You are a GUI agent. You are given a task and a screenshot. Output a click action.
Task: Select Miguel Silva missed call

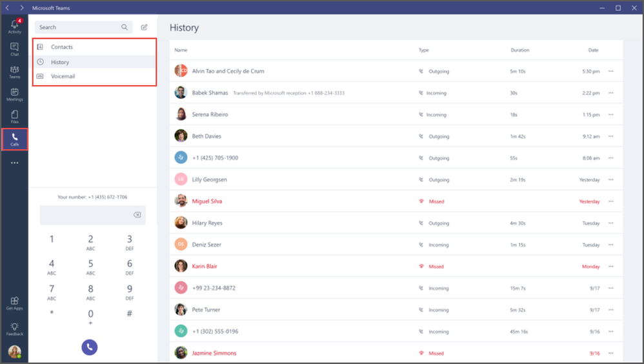396,201
